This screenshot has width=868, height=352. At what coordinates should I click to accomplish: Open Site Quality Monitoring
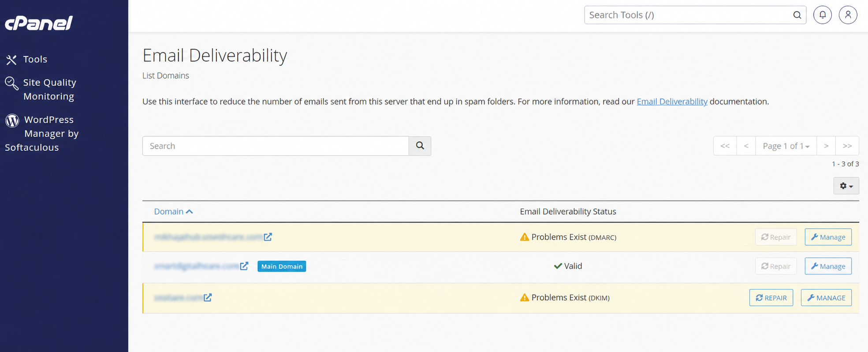(x=41, y=89)
